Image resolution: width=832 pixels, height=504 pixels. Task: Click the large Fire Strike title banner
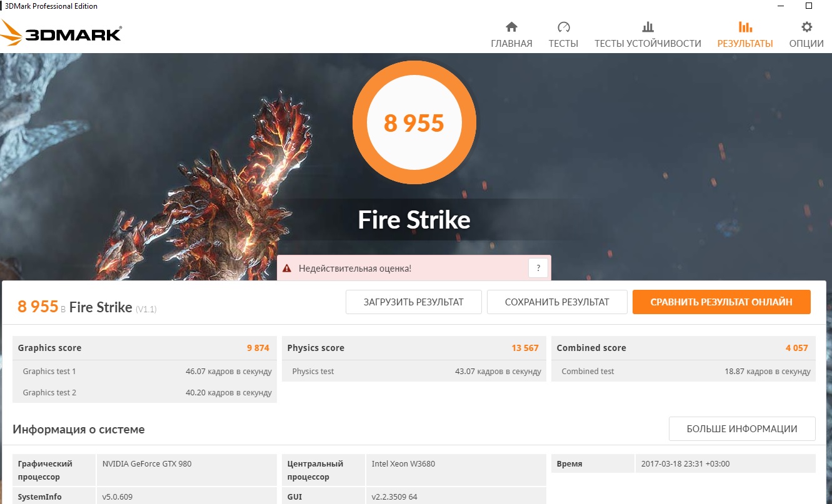click(x=414, y=220)
